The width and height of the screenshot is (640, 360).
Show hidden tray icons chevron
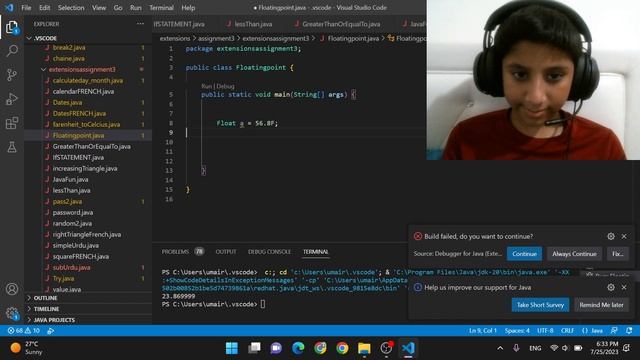pyautogui.click(x=500, y=348)
